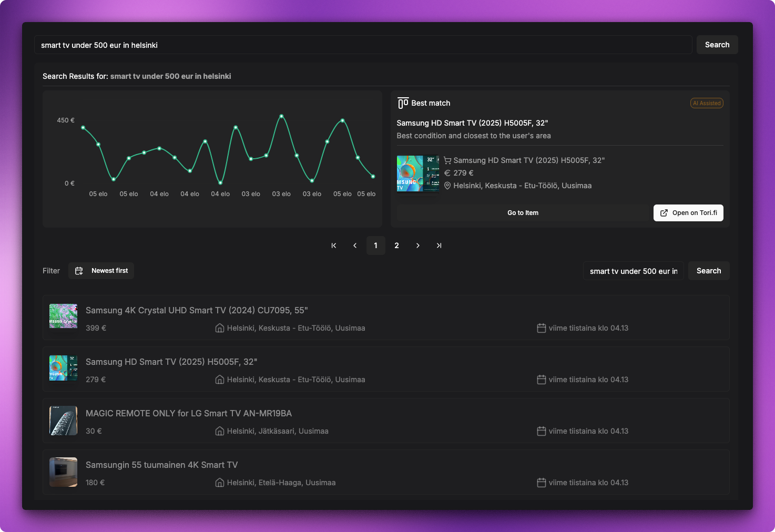
Task: Focus the filter search input field
Action: coord(633,271)
